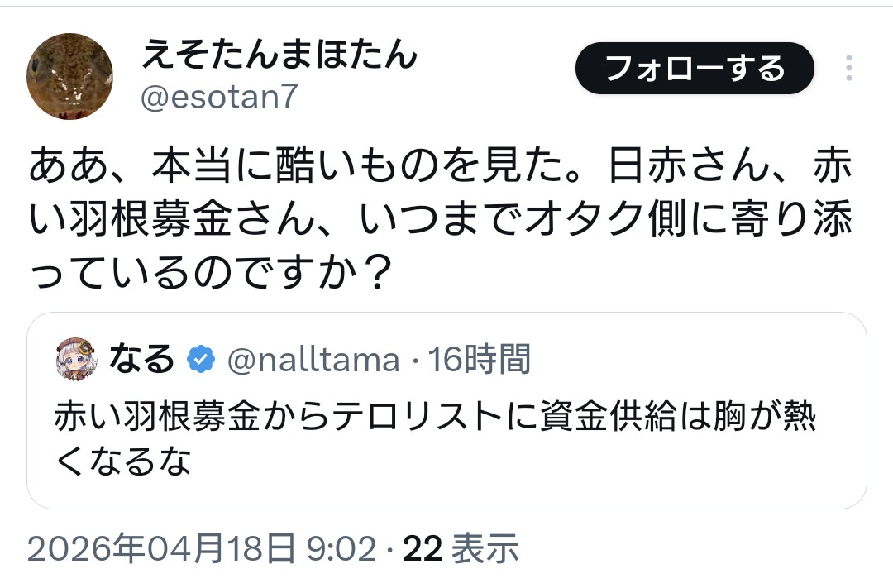893x588 pixels.
Task: Open the @esotan7 handle link
Action: click(x=219, y=98)
